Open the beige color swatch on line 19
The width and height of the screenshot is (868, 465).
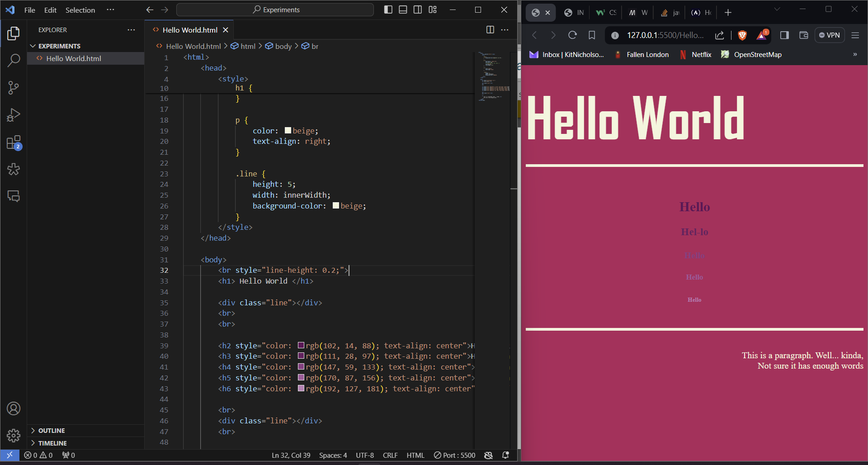coord(288,130)
